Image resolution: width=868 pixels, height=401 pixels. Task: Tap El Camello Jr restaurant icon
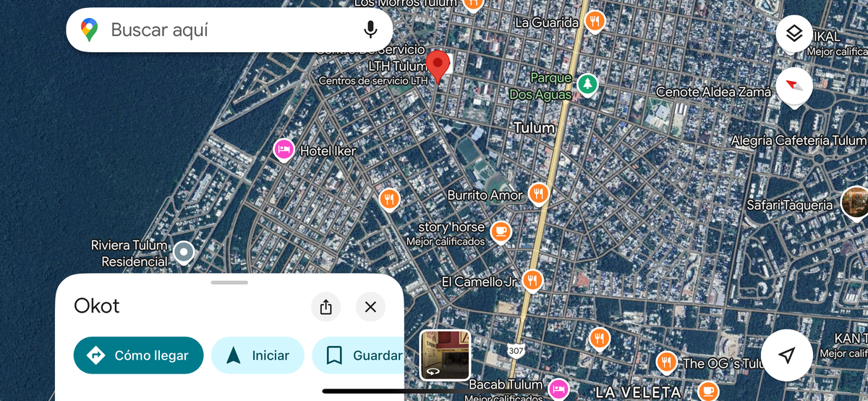pyautogui.click(x=532, y=280)
